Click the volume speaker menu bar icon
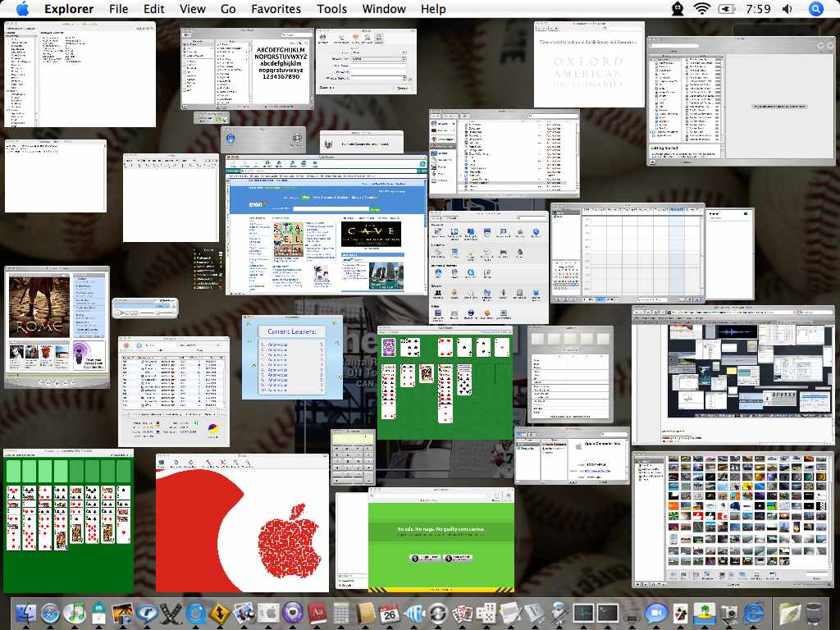This screenshot has height=630, width=840. 787,9
